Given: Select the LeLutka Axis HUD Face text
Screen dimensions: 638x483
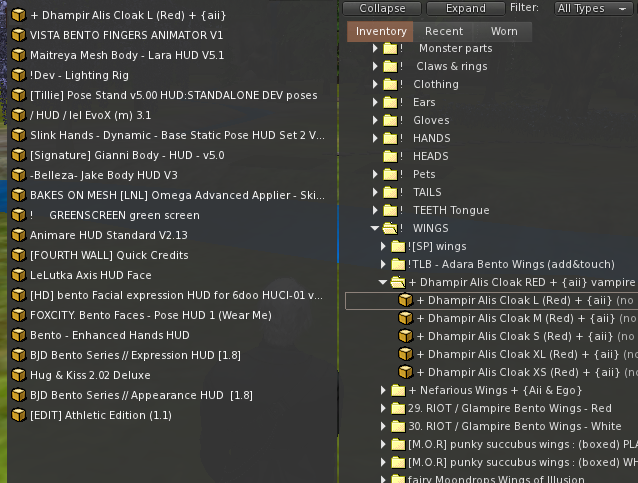Looking at the screenshot, I should 91,275.
